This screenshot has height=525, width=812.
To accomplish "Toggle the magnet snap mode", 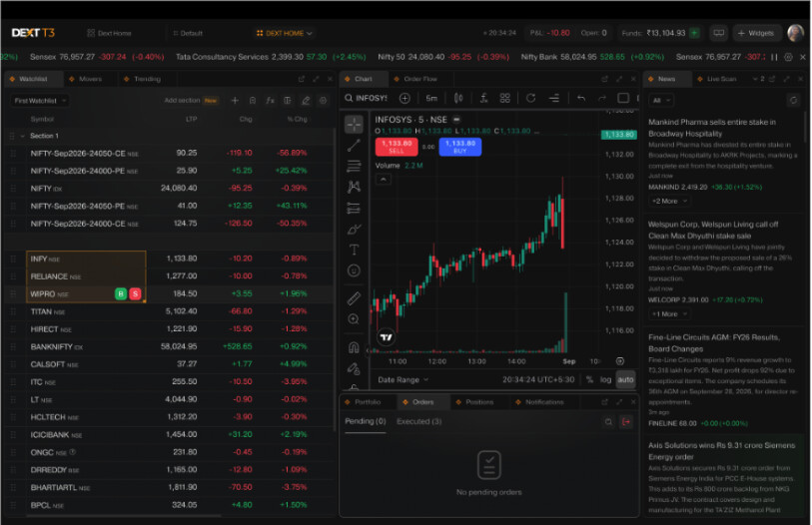I will (355, 347).
